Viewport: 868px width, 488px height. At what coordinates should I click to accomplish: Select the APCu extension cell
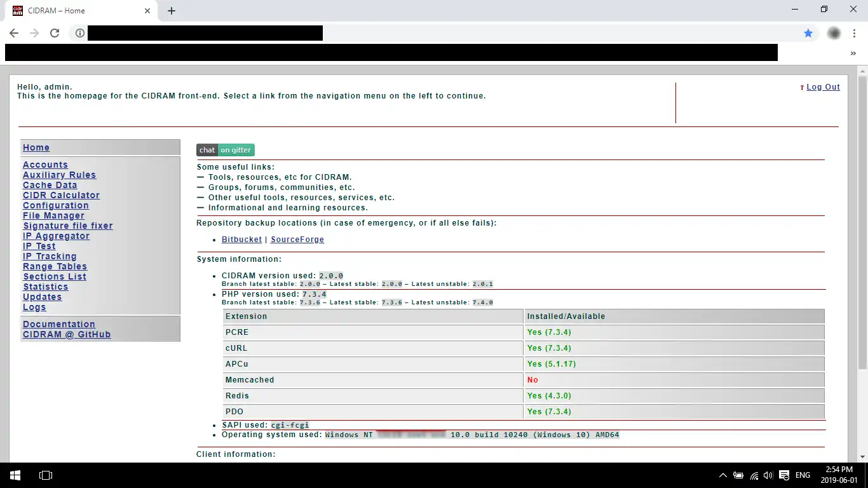374,364
